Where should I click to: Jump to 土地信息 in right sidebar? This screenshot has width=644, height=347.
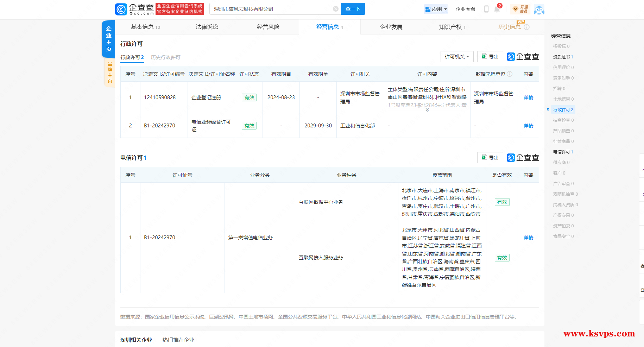[563, 99]
